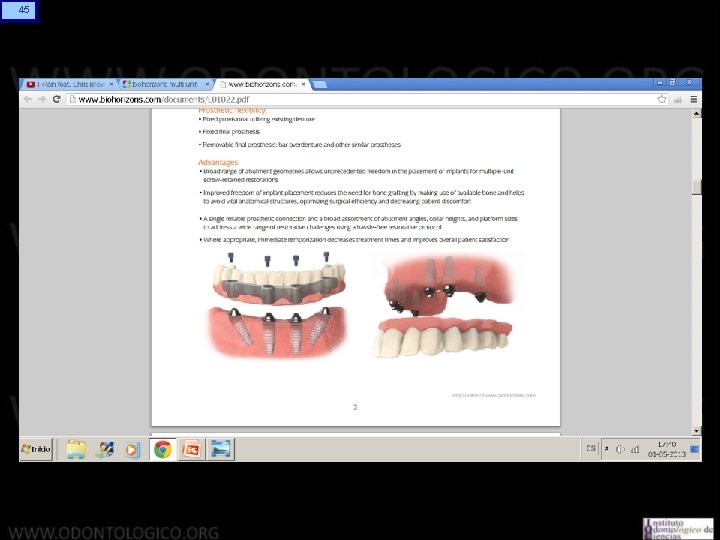The width and height of the screenshot is (720, 540).
Task: Open the Chrome menu (three lines icon)
Action: pos(693,99)
